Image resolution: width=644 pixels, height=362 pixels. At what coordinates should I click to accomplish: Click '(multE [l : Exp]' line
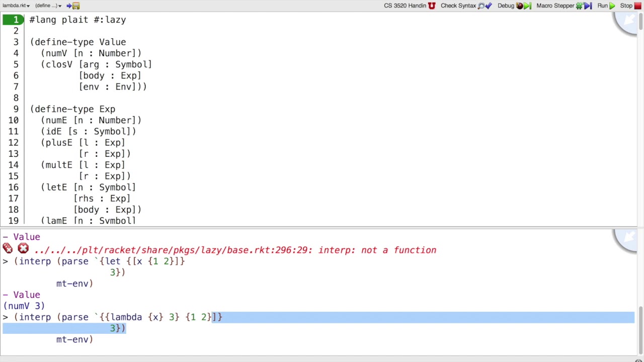tap(83, 165)
